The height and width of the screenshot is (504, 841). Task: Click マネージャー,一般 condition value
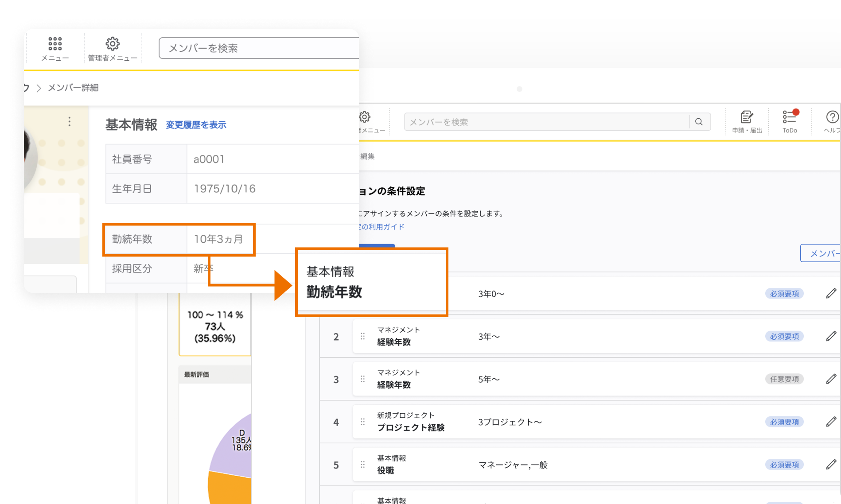click(x=513, y=465)
